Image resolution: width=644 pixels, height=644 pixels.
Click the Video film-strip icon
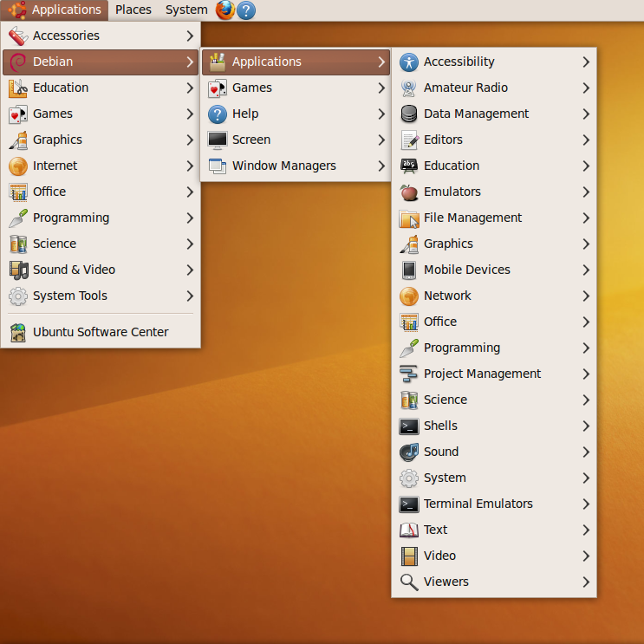click(x=408, y=556)
